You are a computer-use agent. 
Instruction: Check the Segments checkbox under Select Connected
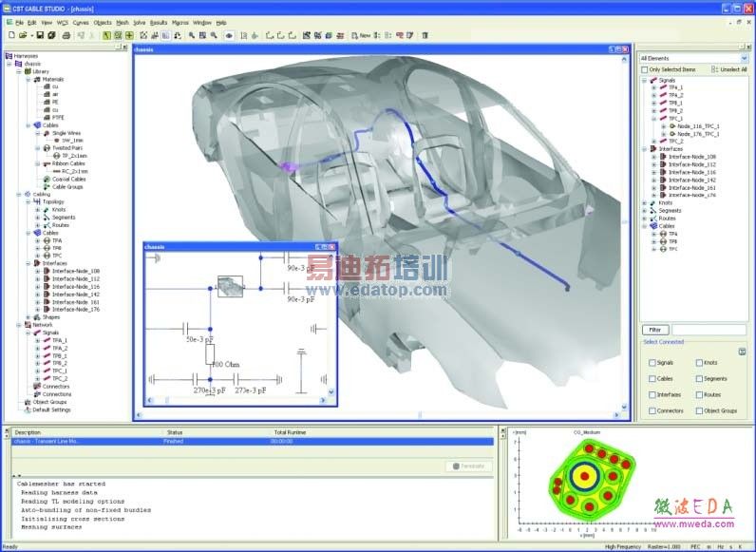[699, 379]
